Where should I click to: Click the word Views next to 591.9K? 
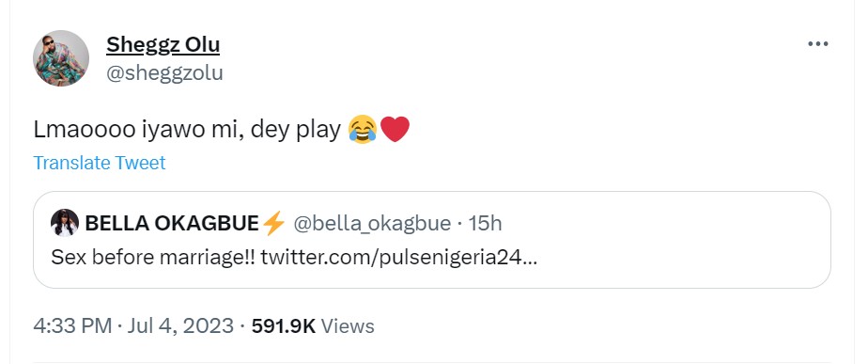(348, 325)
